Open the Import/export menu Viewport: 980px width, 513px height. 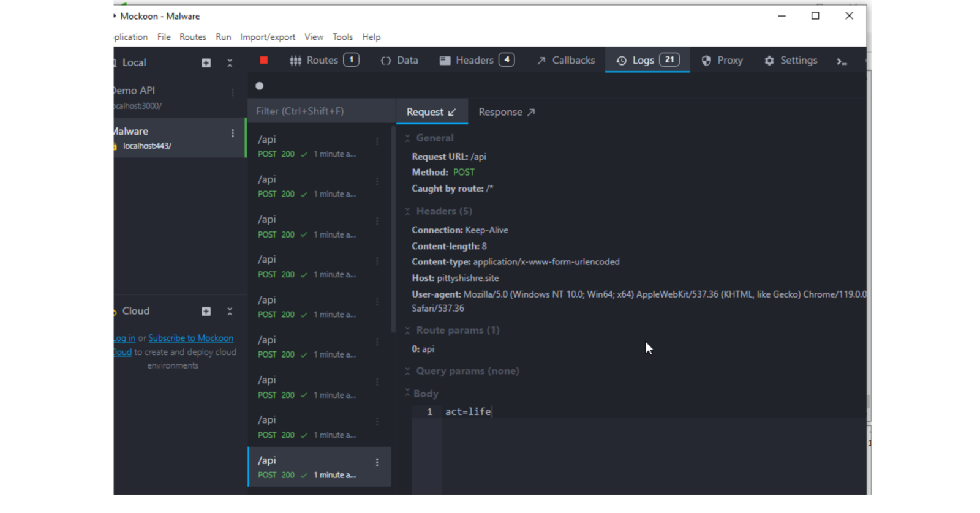[x=268, y=37]
